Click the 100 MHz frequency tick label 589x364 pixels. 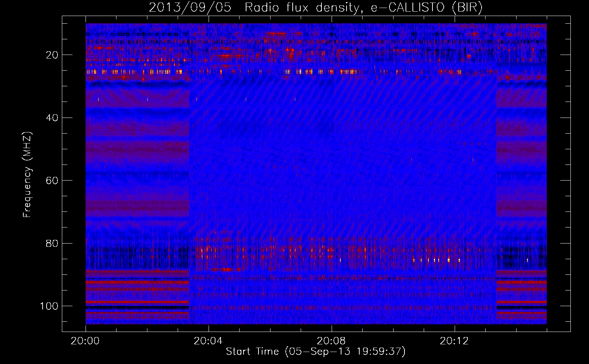click(49, 306)
